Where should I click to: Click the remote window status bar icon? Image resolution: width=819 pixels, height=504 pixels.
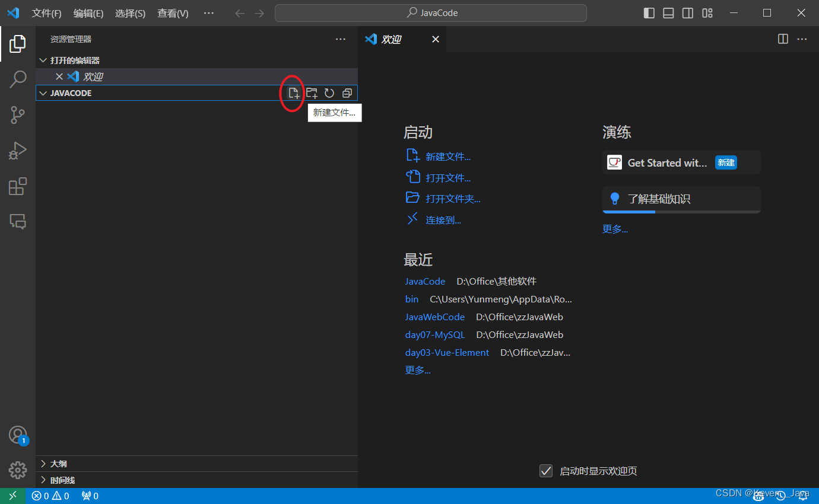pos(13,496)
